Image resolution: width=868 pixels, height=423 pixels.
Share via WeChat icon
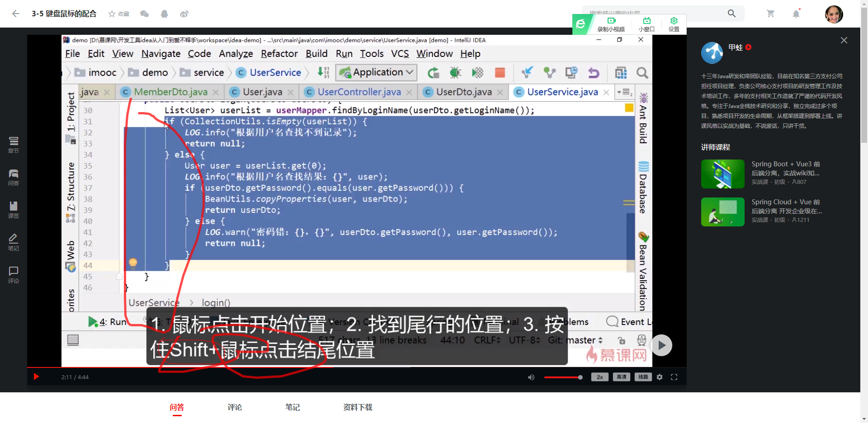coord(145,14)
